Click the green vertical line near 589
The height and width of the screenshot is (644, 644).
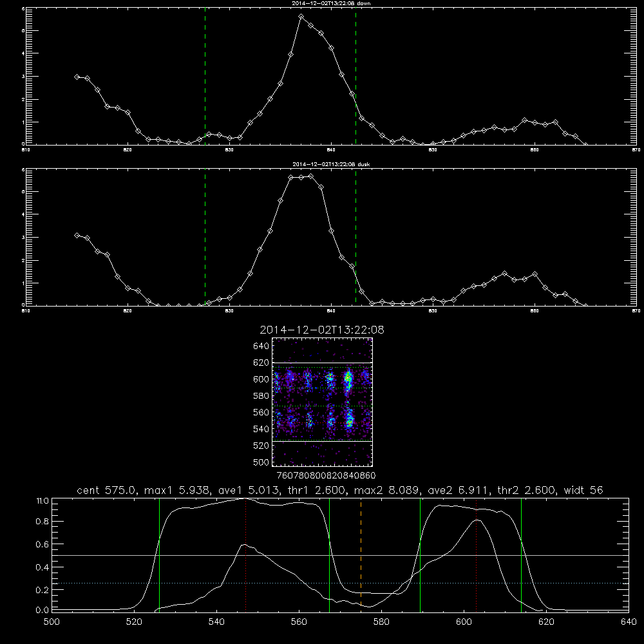(420, 554)
